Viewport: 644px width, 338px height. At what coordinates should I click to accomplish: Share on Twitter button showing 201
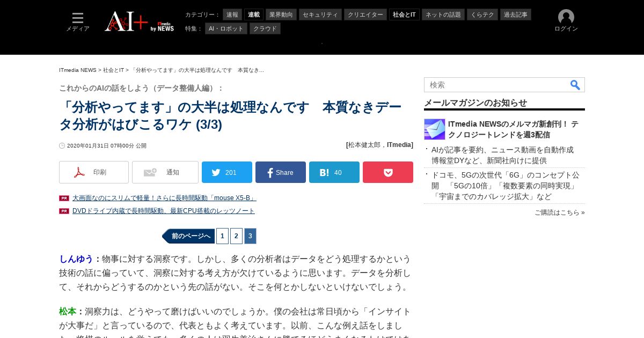[227, 172]
